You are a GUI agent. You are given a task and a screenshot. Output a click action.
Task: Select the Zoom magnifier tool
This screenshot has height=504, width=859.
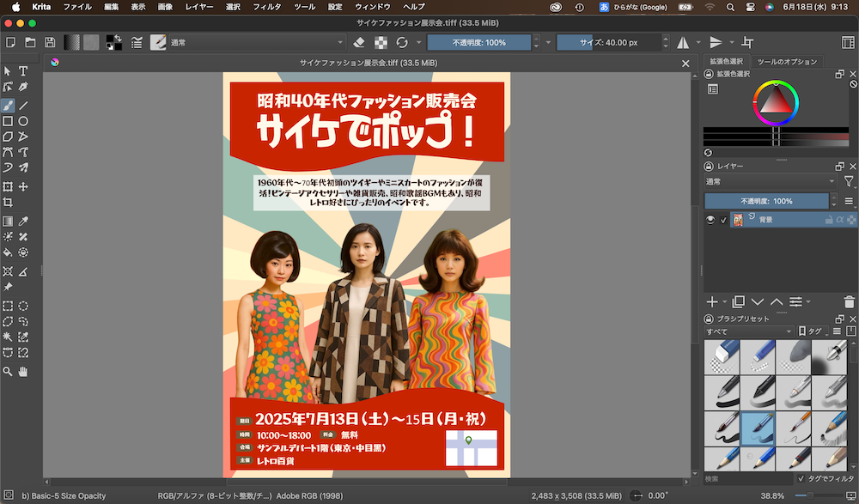point(8,372)
